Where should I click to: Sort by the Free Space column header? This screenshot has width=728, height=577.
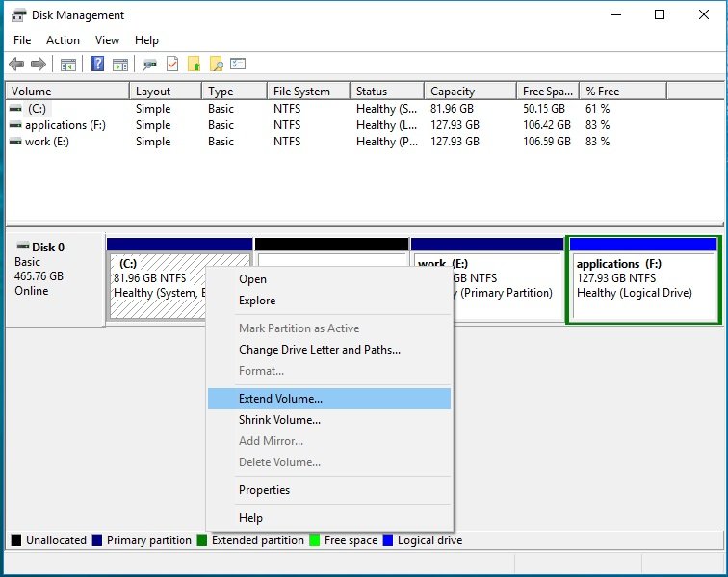pos(548,92)
